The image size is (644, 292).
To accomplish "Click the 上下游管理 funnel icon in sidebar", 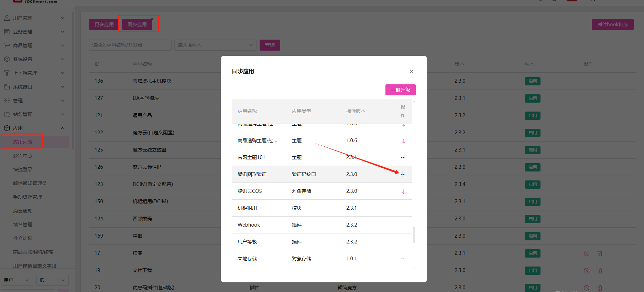I will point(7,73).
